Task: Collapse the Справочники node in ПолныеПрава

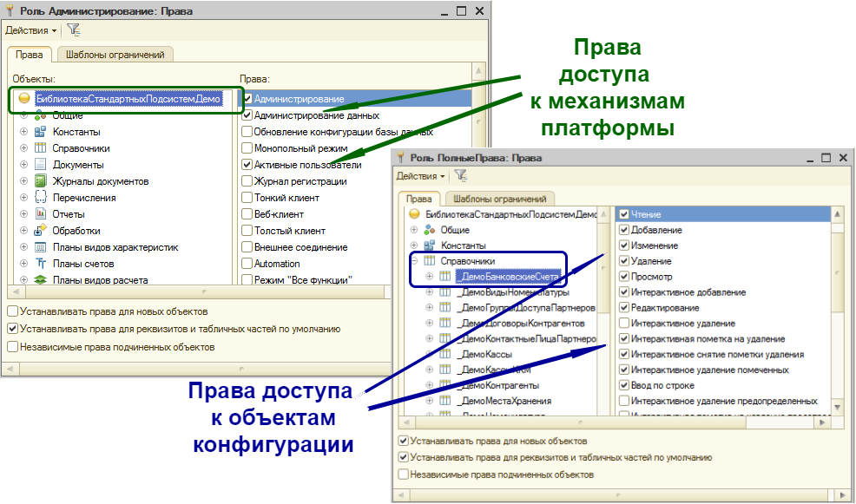Action: click(x=414, y=261)
